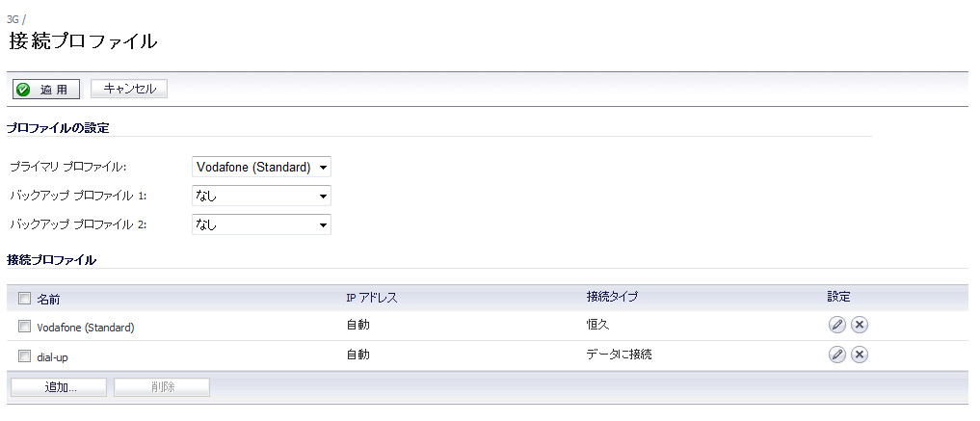Select the Vodafone (Standard) name in table
The height and width of the screenshot is (421, 980).
tap(86, 327)
